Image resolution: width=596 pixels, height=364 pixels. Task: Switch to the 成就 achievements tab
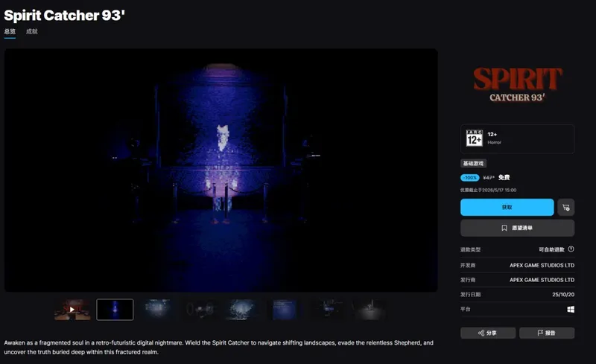click(31, 31)
